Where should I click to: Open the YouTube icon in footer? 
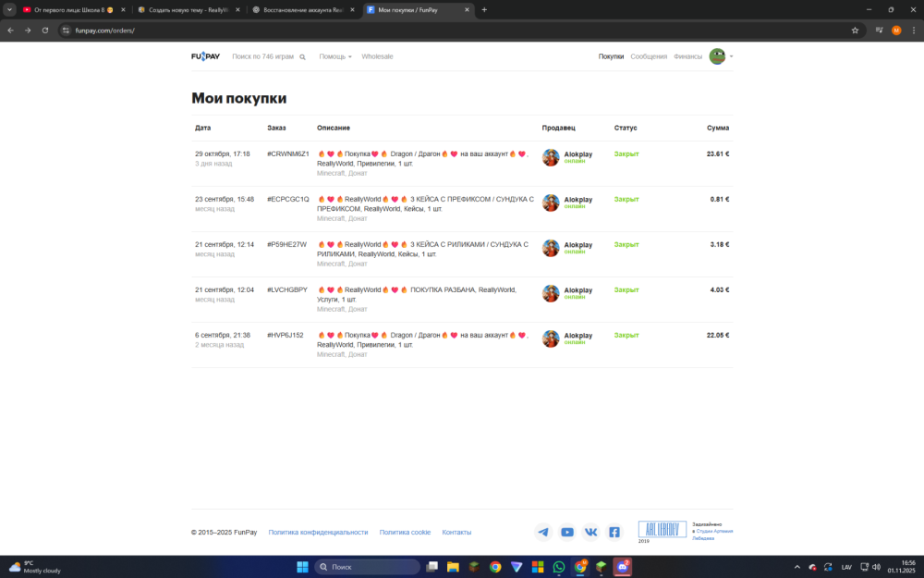point(567,532)
